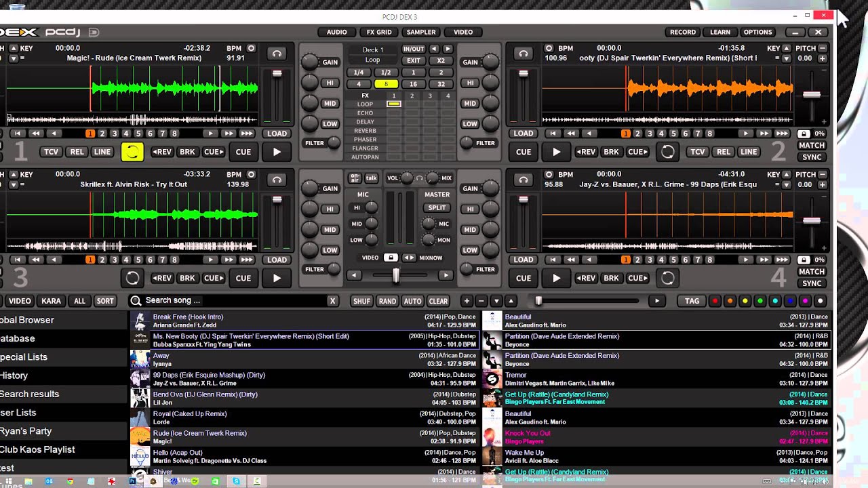This screenshot has width=868, height=488.
Task: Toggle TCV mode on deck 1
Action: [52, 152]
